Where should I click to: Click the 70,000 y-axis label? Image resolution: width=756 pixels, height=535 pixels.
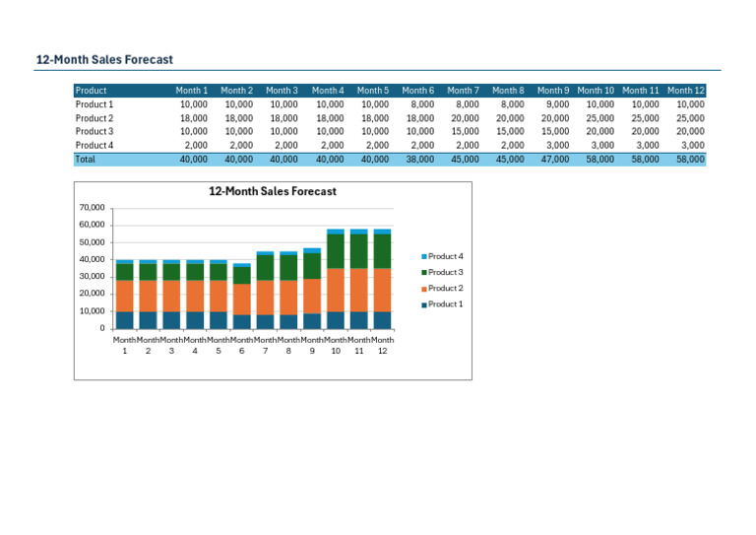point(92,208)
